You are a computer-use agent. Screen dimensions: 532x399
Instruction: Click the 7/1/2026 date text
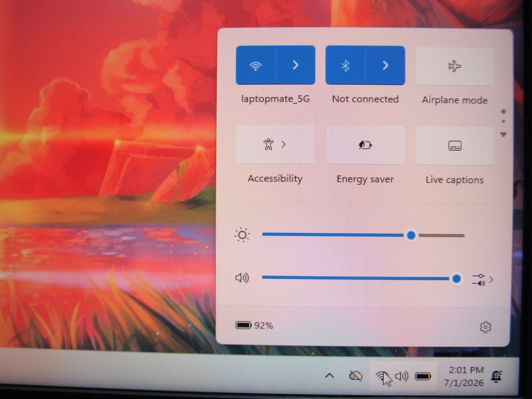click(x=464, y=383)
